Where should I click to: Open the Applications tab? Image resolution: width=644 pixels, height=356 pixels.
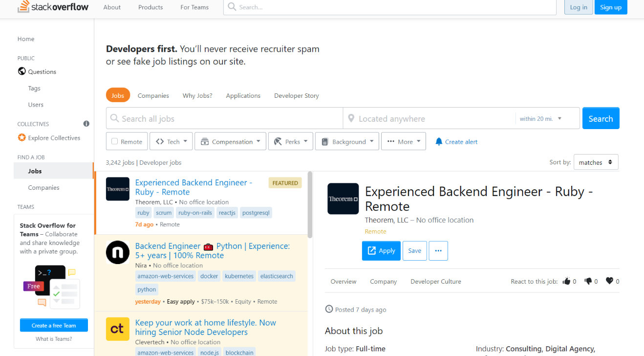243,95
